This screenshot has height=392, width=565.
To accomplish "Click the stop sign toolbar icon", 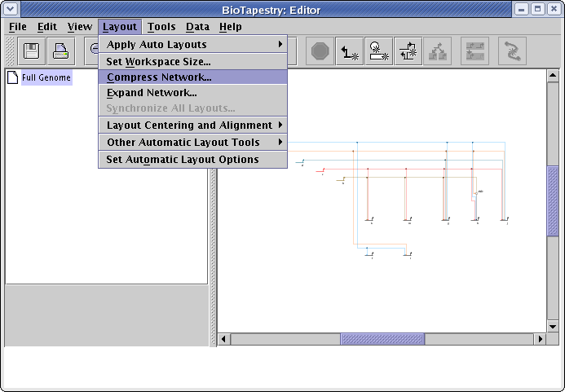I will (x=320, y=51).
